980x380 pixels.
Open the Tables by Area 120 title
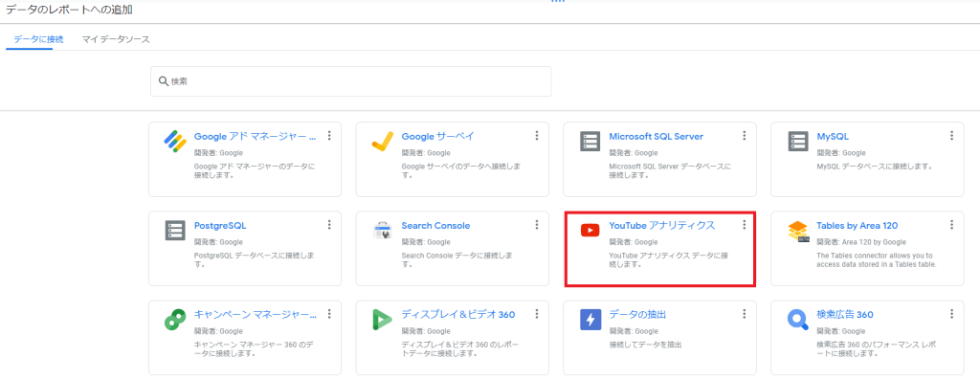pos(857,225)
